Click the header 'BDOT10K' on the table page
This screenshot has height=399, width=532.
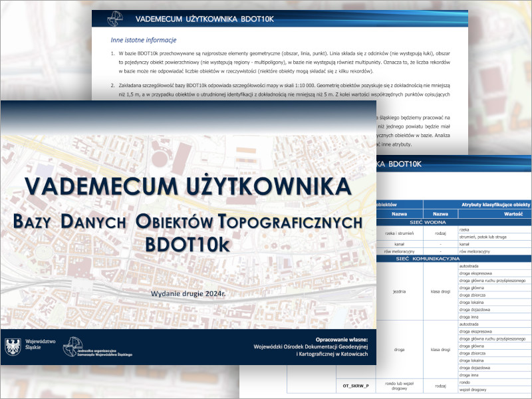point(405,164)
